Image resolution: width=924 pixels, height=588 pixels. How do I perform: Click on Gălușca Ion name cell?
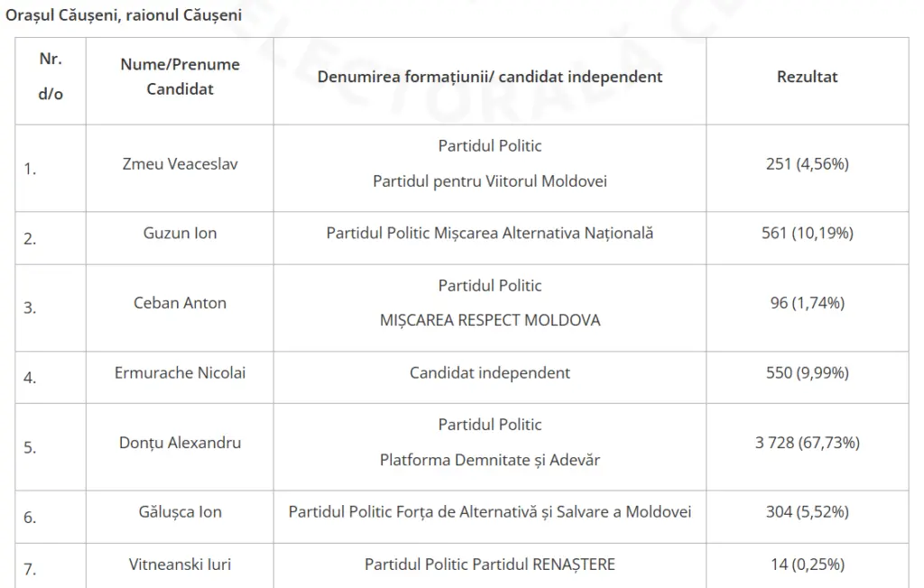pyautogui.click(x=180, y=512)
